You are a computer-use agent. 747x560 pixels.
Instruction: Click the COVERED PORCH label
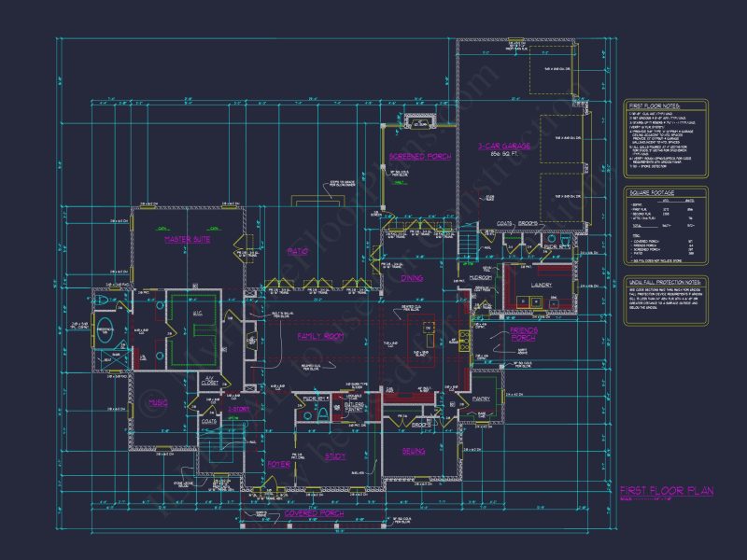314,513
